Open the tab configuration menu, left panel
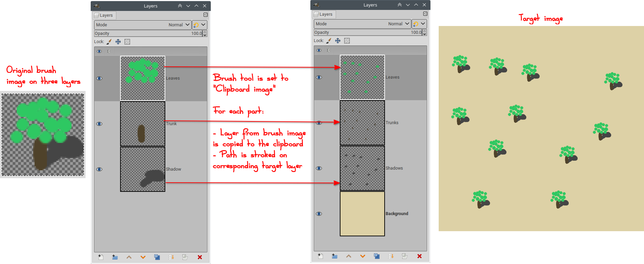The image size is (644, 264). click(x=206, y=15)
